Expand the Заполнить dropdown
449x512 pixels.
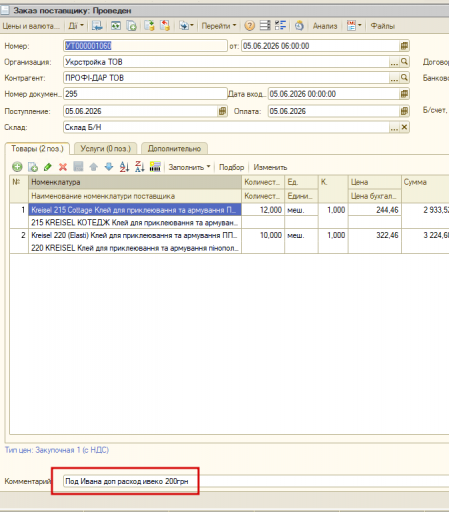tap(189, 167)
